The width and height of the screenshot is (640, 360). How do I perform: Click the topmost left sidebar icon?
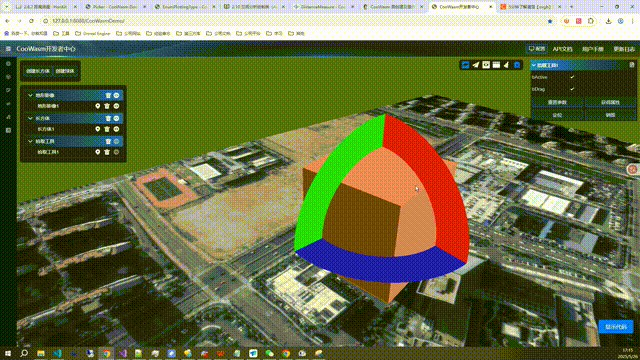[8, 64]
